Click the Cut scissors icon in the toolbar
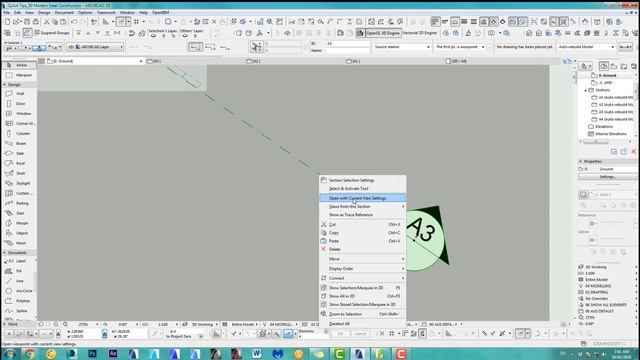 (x=47, y=22)
